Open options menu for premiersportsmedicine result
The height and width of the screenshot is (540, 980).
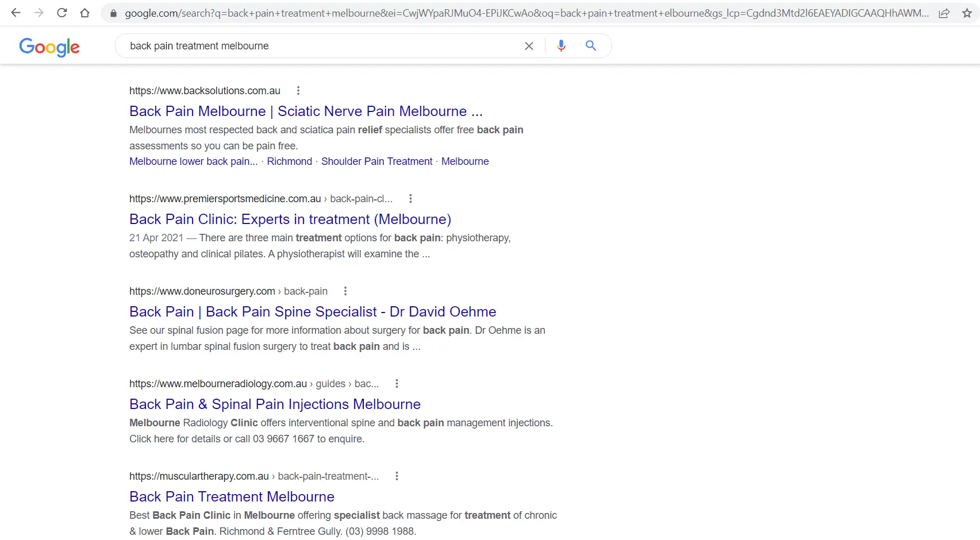point(410,199)
